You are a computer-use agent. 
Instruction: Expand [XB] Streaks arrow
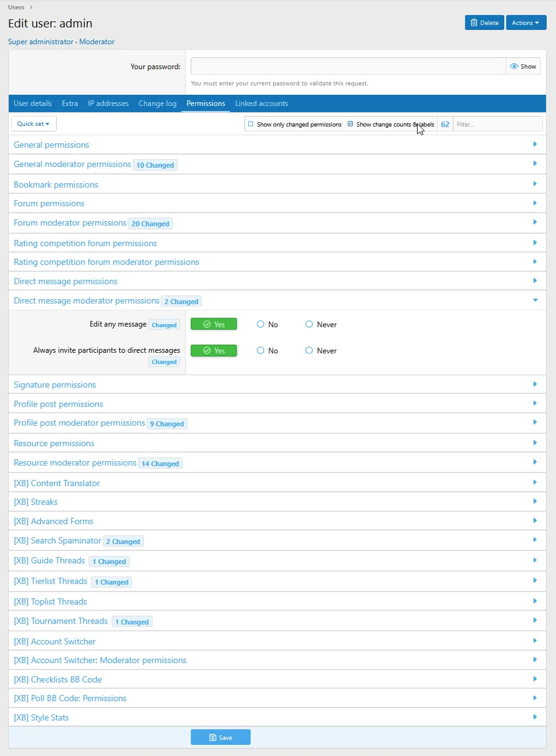tap(535, 501)
